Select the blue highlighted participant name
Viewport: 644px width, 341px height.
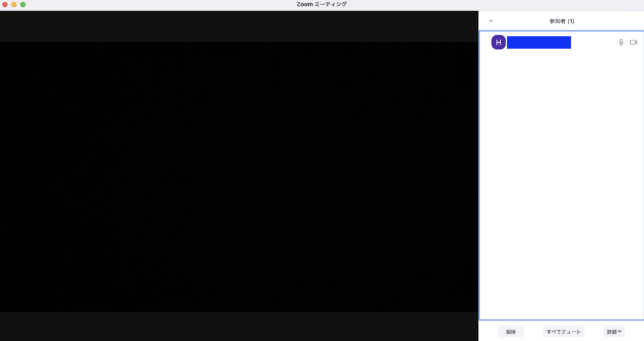point(538,42)
